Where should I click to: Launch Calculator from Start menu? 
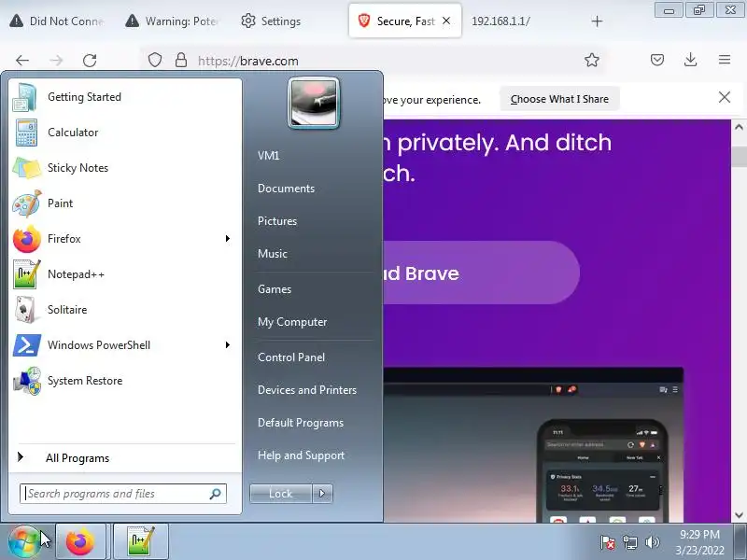125,133
